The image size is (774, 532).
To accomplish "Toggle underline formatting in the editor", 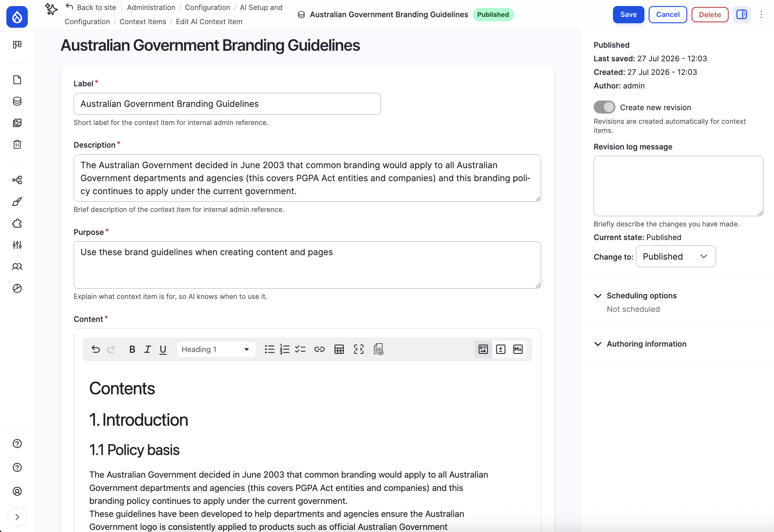I will tap(163, 349).
